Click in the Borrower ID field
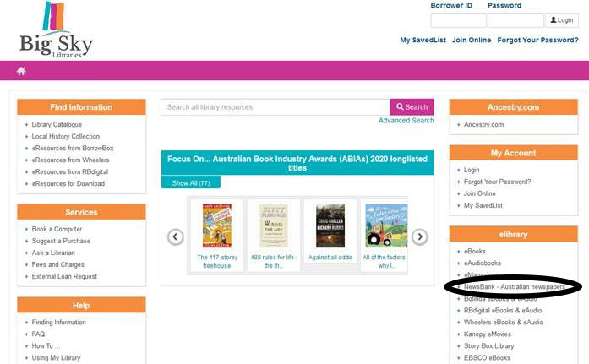This screenshot has height=364, width=589. point(458,20)
